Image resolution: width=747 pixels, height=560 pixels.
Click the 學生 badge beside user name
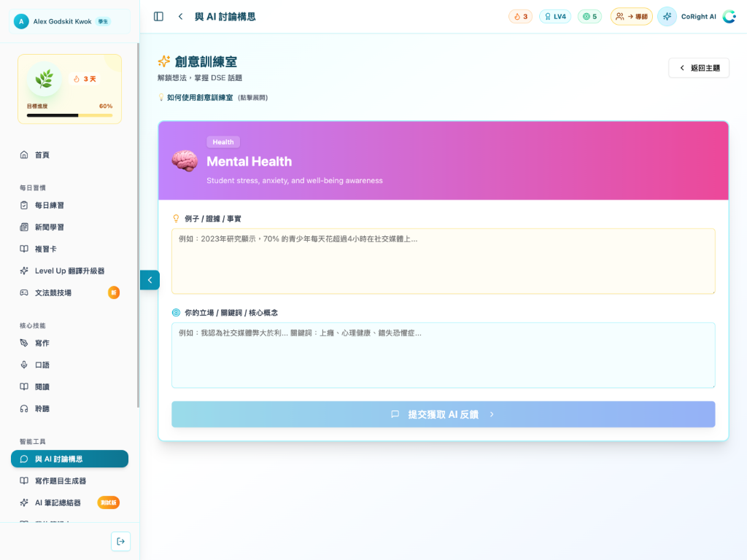pos(103,21)
